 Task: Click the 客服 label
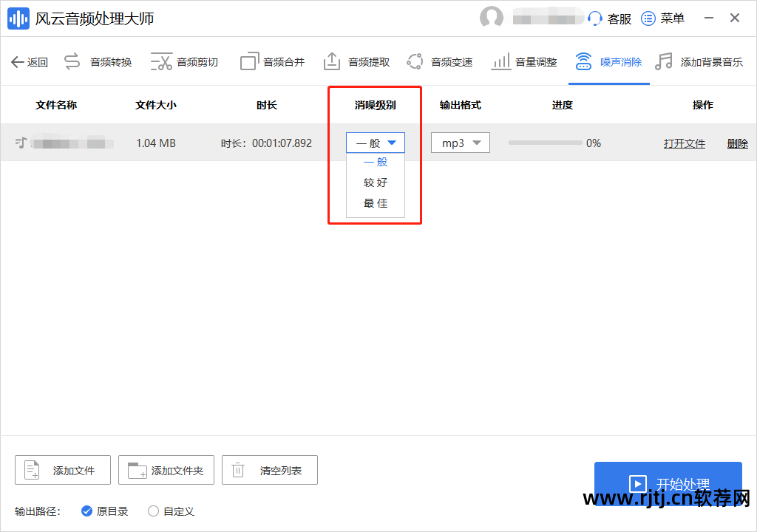click(x=619, y=18)
